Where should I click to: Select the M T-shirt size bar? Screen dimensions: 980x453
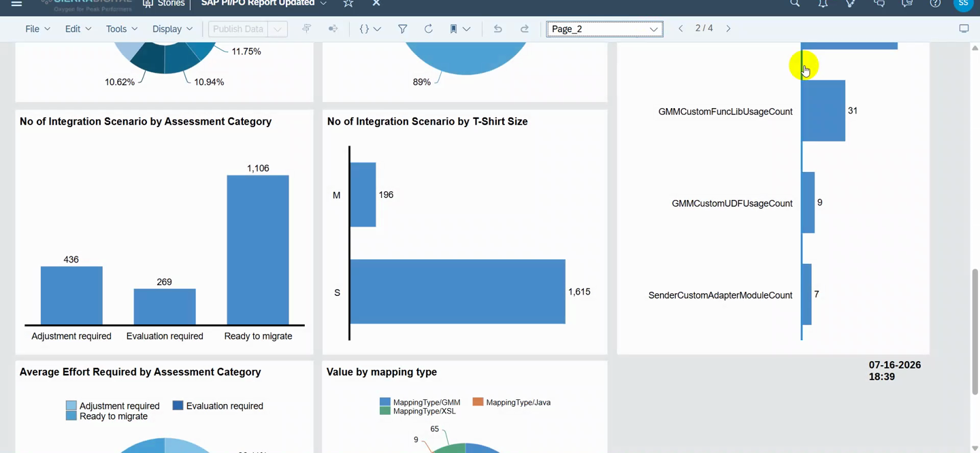tap(363, 195)
